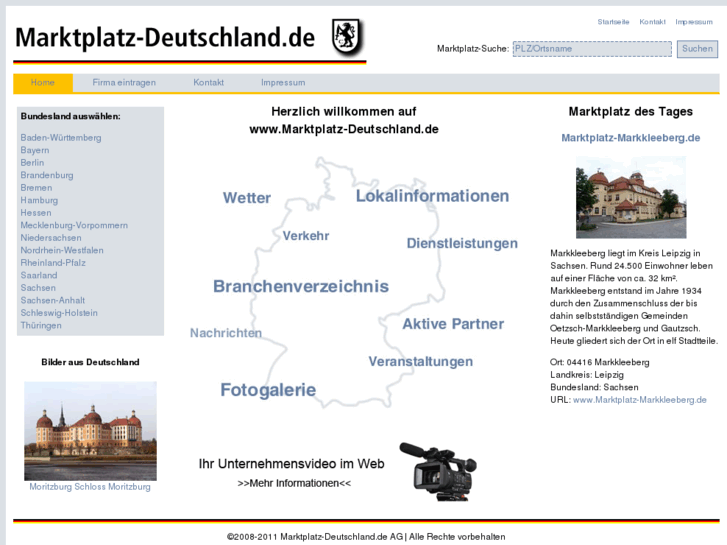727x545 pixels.
Task: Click the Bilder aus Deutschland heading
Action: [x=90, y=362]
